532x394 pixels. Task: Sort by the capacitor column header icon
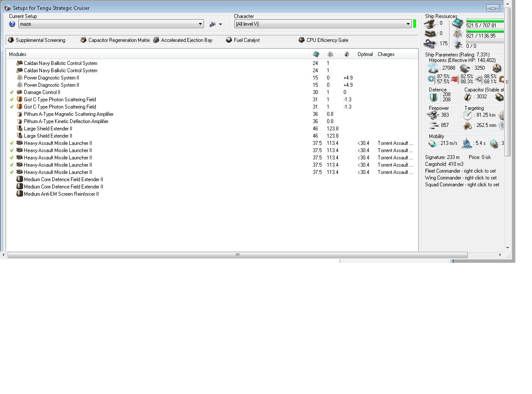347,54
